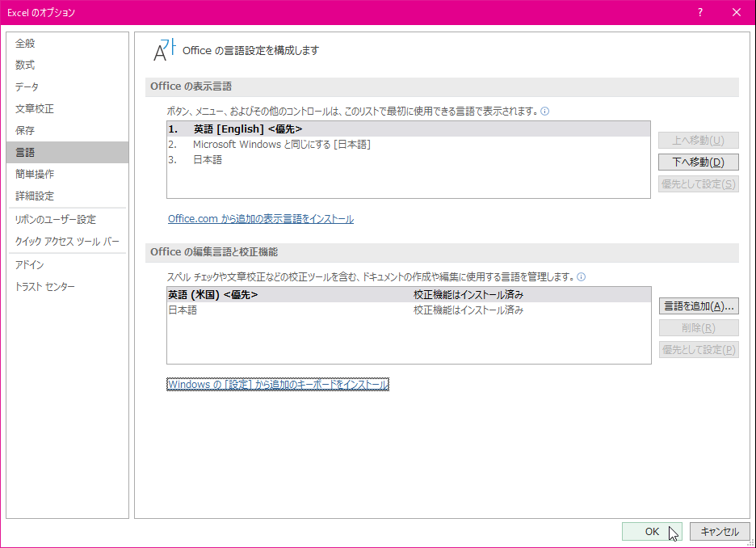Click the 上へ移動(U) button
The image size is (756, 548).
pyautogui.click(x=698, y=141)
